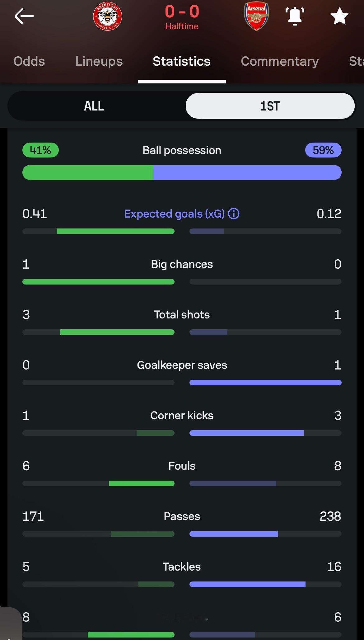The height and width of the screenshot is (640, 364).
Task: Open the Brentford club crest
Action: pos(107,16)
